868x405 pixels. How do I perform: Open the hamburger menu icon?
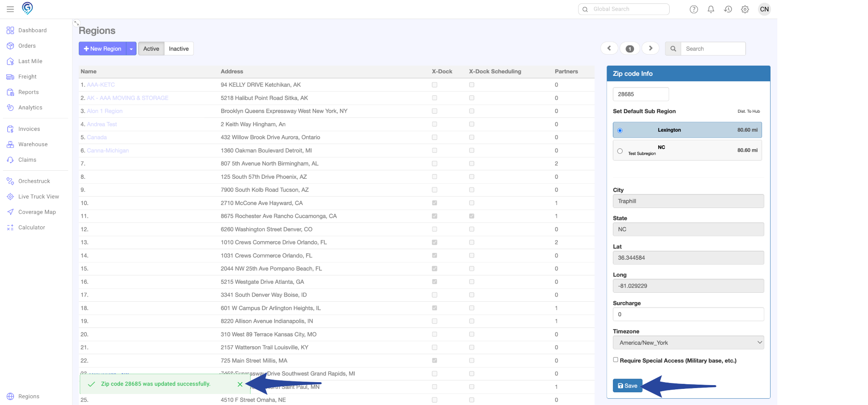click(10, 9)
